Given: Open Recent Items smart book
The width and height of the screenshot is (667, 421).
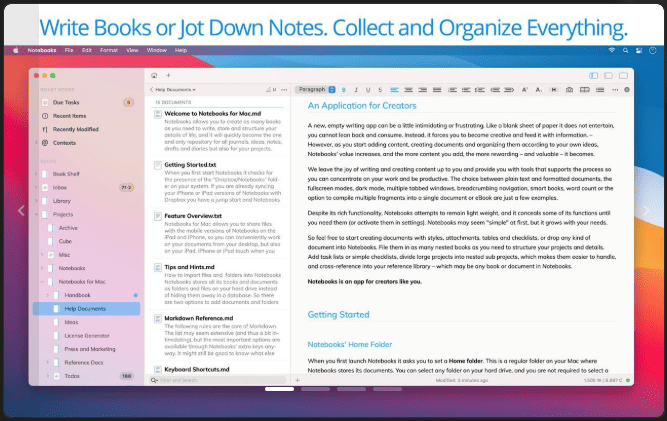Looking at the screenshot, I should (x=69, y=116).
